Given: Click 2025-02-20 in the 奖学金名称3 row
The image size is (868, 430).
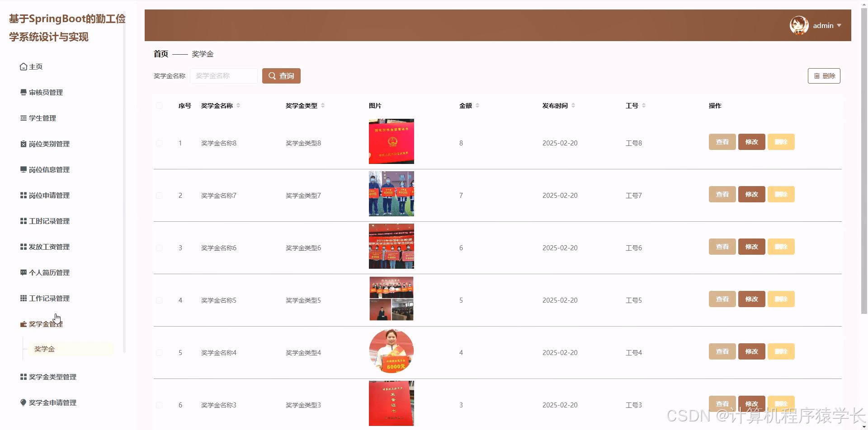Looking at the screenshot, I should 560,405.
